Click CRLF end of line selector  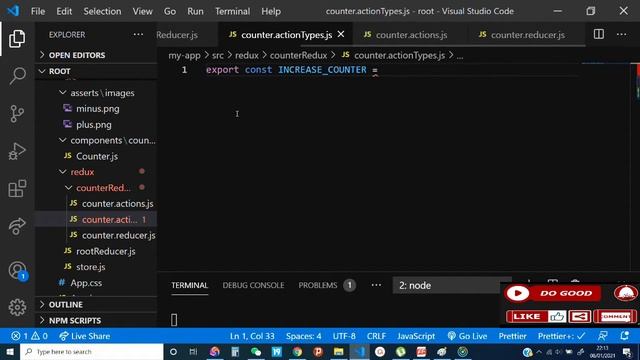[376, 336]
